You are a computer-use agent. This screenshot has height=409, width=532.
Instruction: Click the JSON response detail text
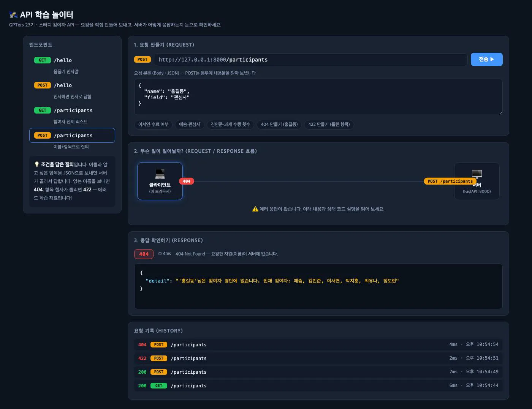(272, 281)
